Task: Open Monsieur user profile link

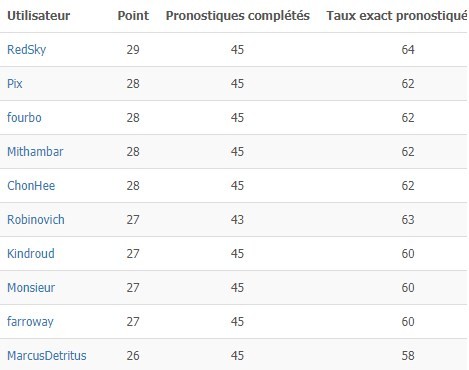Action: [31, 288]
